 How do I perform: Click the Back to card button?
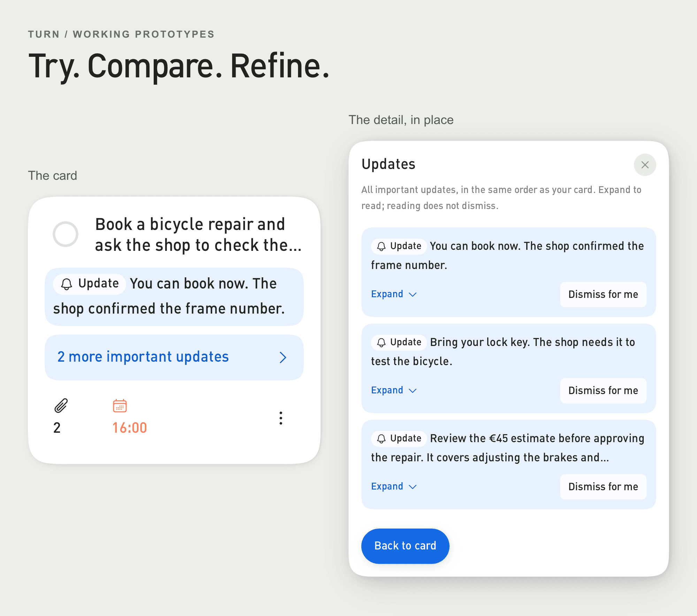[405, 546]
